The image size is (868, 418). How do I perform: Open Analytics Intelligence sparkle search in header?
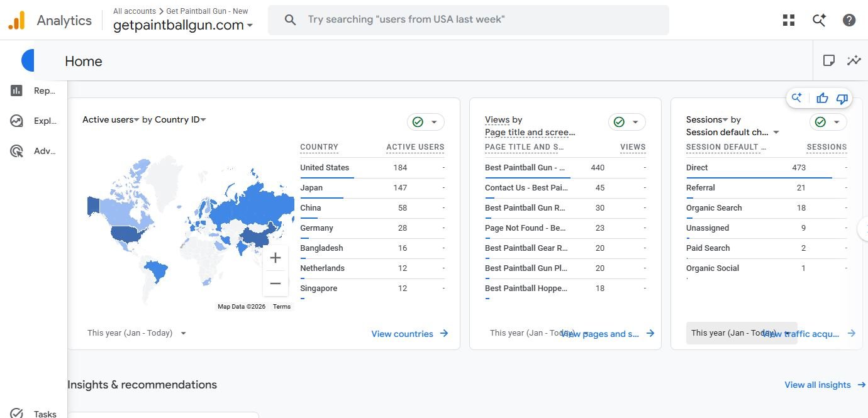point(819,20)
